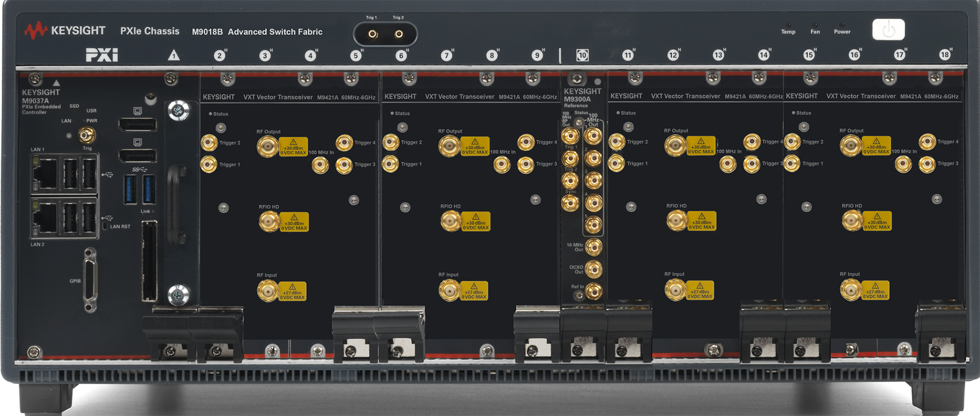Select the Temp indicator LED
Screen dimensions: 980x416
788,25
